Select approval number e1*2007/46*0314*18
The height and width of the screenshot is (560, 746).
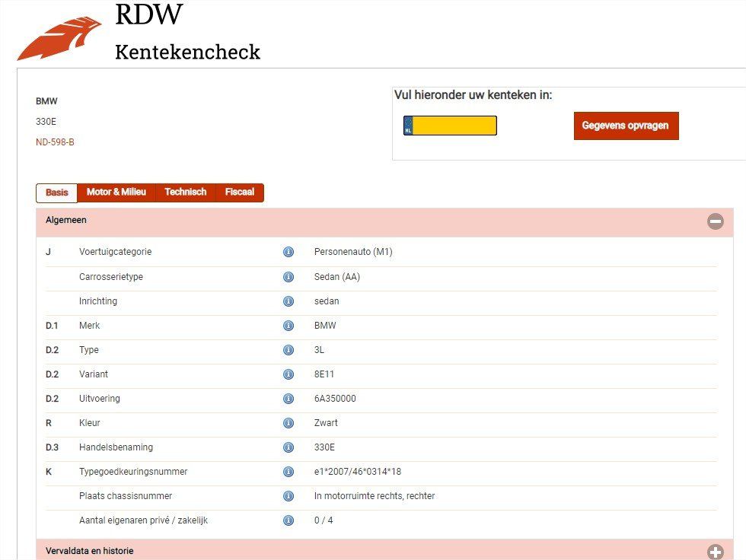click(357, 472)
